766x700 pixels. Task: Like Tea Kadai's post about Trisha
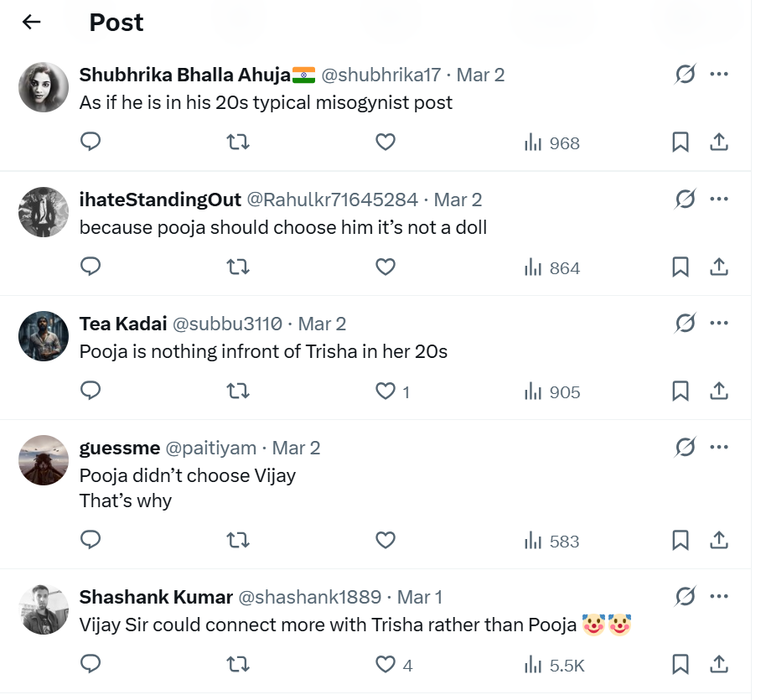point(386,391)
